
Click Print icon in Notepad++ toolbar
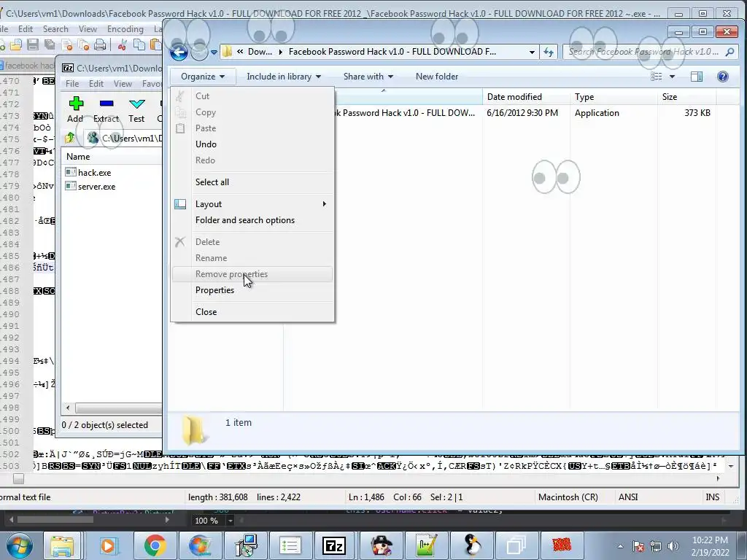(x=99, y=44)
